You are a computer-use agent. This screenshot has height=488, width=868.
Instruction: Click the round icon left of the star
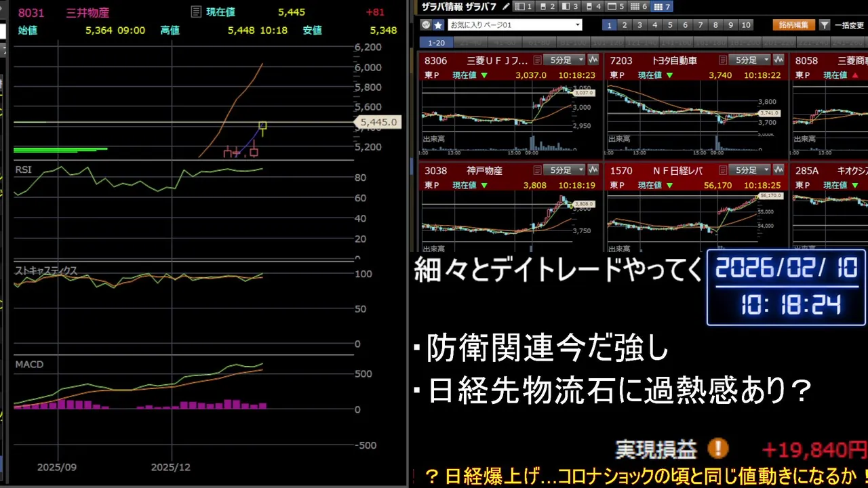(426, 25)
